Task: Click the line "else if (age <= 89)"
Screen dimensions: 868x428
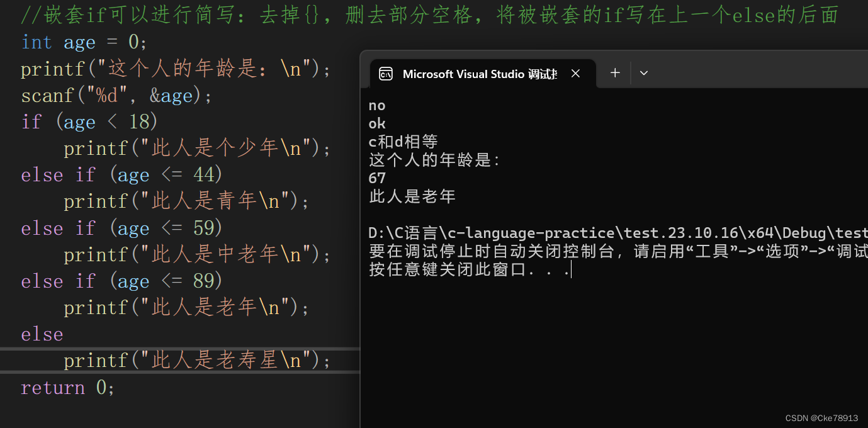Action: [122, 281]
